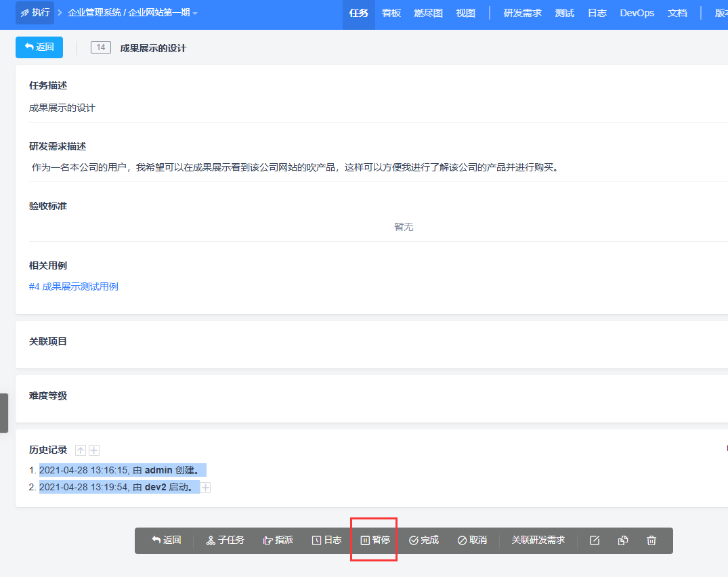Pause the task using 暂停
The width and height of the screenshot is (728, 577).
(375, 540)
